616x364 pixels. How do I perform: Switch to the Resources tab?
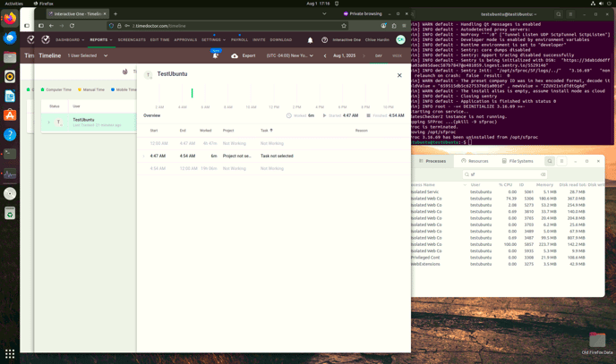tap(475, 161)
